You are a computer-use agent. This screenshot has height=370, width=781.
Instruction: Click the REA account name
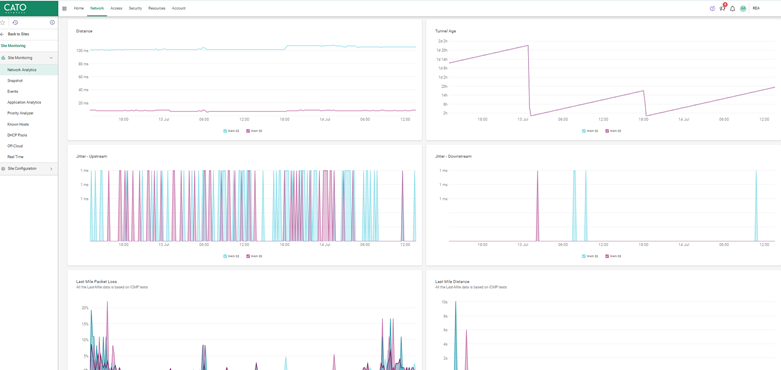(x=756, y=8)
